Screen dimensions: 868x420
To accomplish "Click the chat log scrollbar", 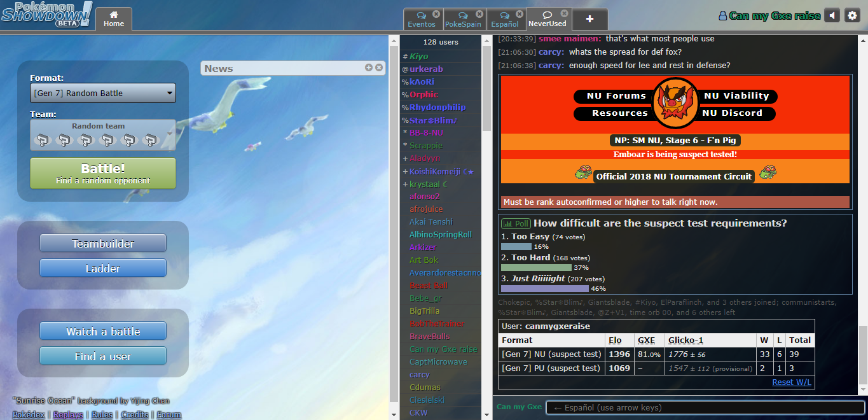I will 863,356.
